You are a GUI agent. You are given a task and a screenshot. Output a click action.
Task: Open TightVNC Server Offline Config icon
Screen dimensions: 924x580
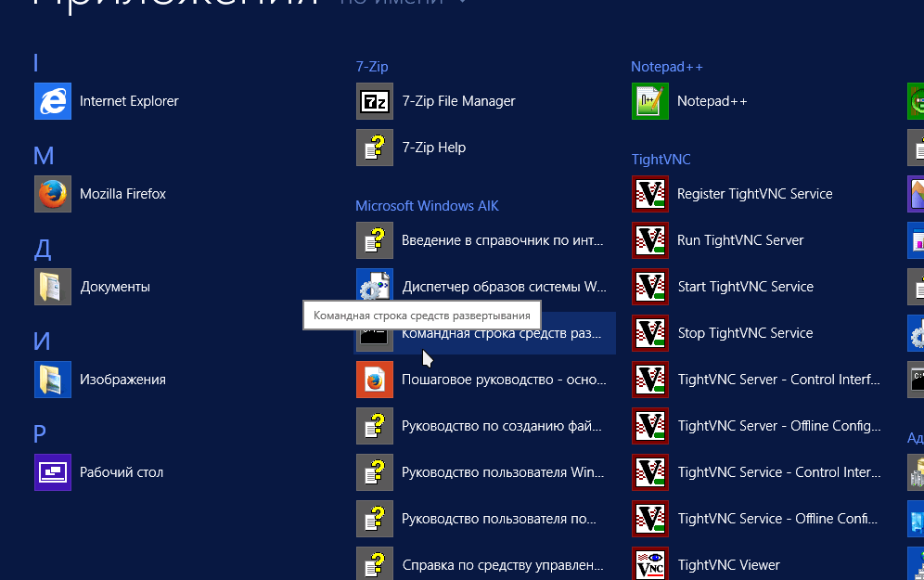click(x=650, y=426)
